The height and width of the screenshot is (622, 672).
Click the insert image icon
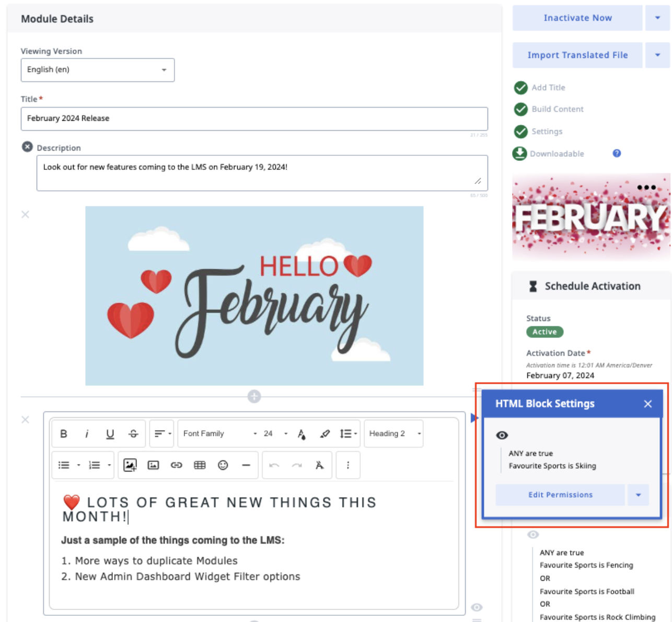153,465
